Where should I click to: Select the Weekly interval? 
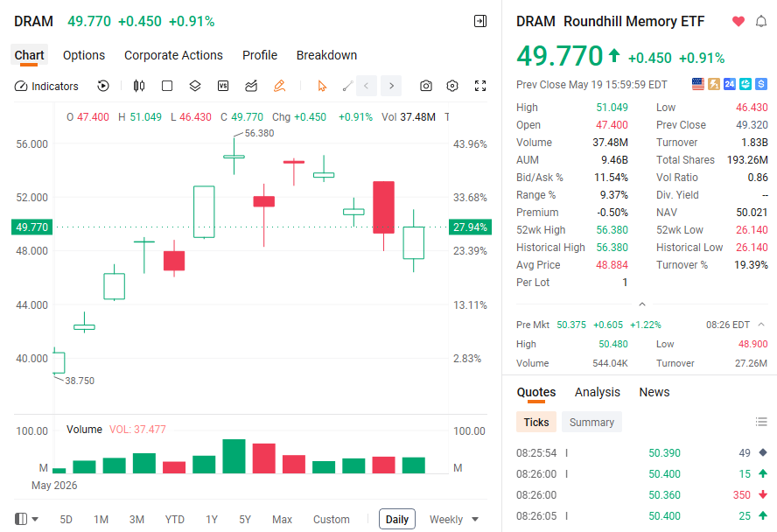(446, 520)
